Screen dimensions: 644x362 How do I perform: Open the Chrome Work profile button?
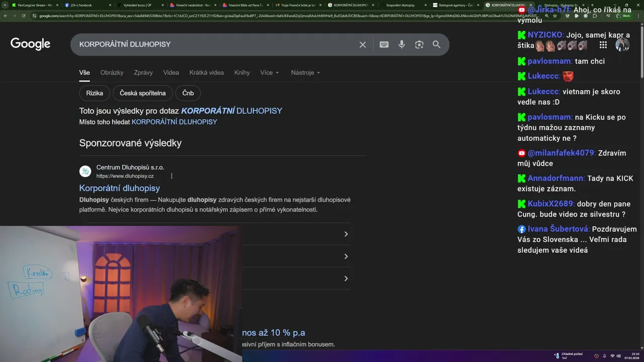point(623,16)
